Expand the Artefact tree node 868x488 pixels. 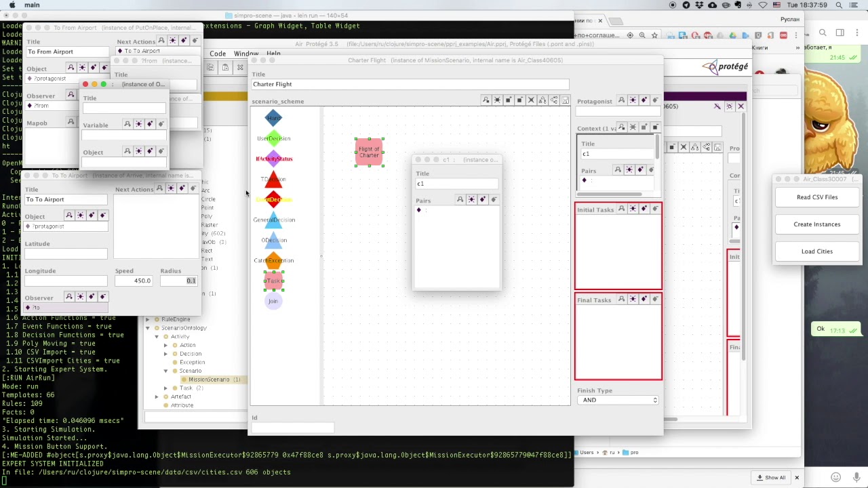pyautogui.click(x=157, y=396)
